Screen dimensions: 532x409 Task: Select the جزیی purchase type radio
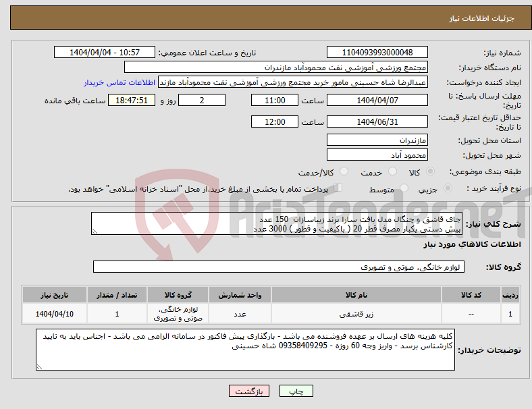(448, 188)
